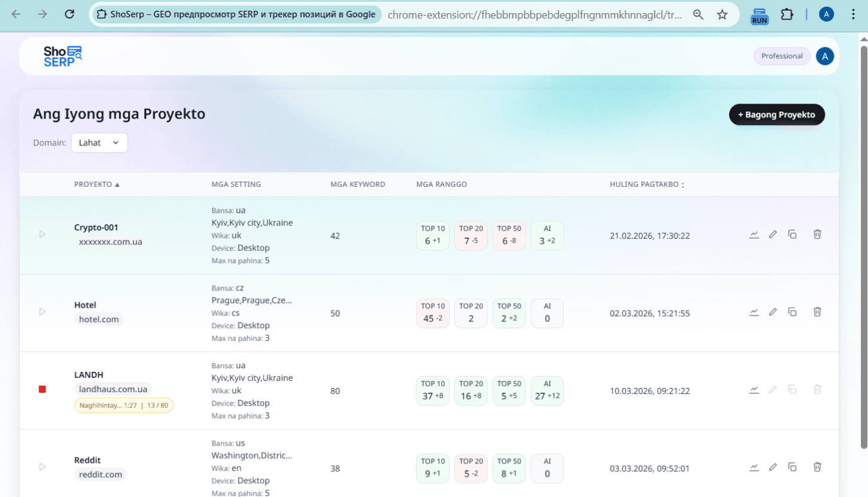Viewport: 868px width, 497px height.
Task: Go forward in browser history
Action: (x=43, y=14)
